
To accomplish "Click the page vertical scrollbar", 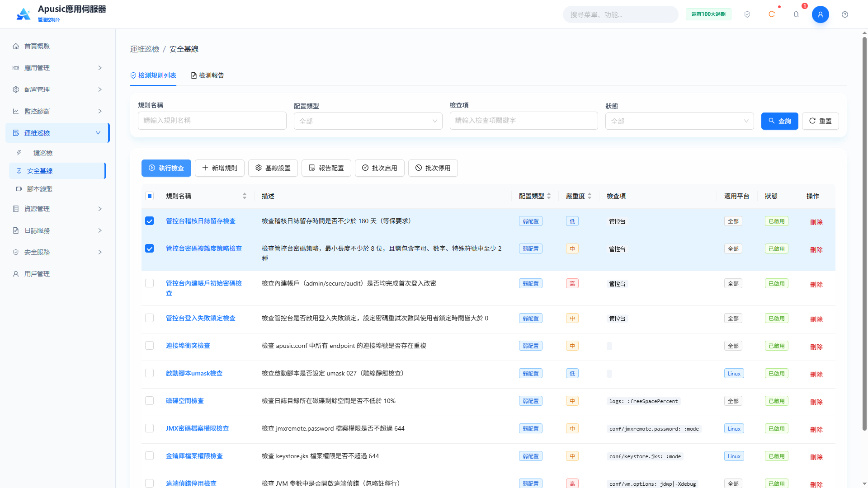I will pyautogui.click(x=864, y=233).
